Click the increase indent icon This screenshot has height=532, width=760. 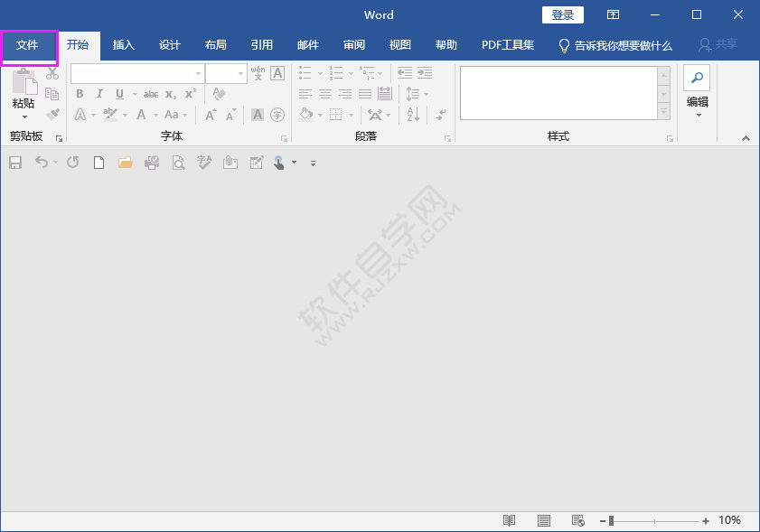click(425, 73)
